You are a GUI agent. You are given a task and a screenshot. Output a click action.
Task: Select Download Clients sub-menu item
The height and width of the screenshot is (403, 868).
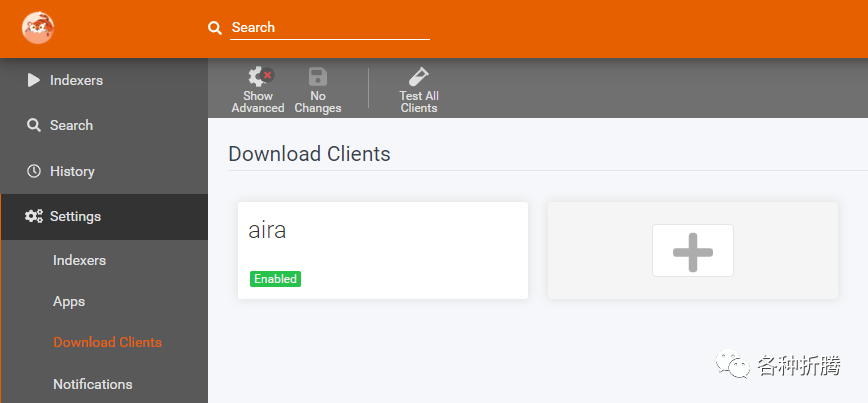pyautogui.click(x=107, y=342)
